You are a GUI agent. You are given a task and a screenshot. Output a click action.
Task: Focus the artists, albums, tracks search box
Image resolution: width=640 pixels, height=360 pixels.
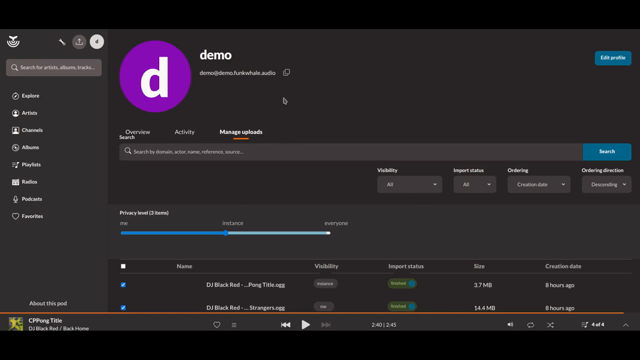(x=54, y=67)
